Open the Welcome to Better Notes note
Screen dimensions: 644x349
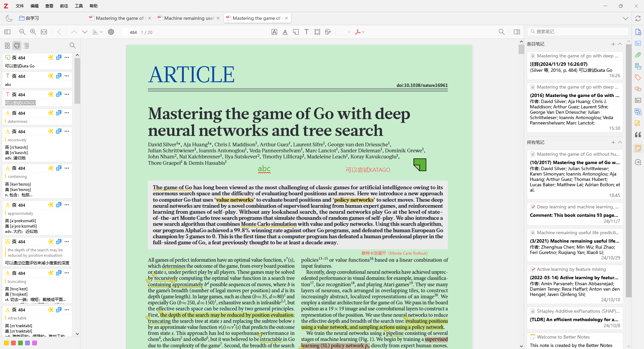pyautogui.click(x=575, y=341)
